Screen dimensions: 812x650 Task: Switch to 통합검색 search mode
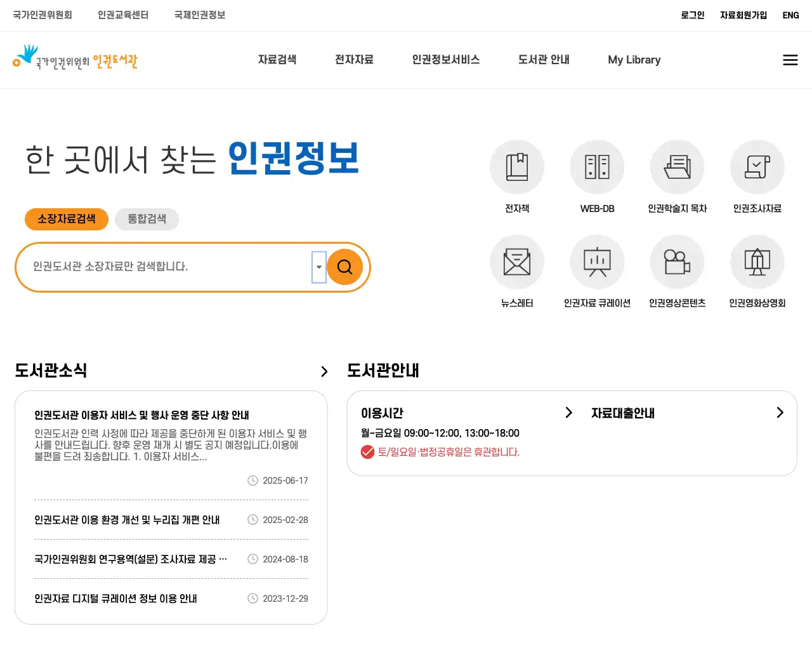point(147,219)
